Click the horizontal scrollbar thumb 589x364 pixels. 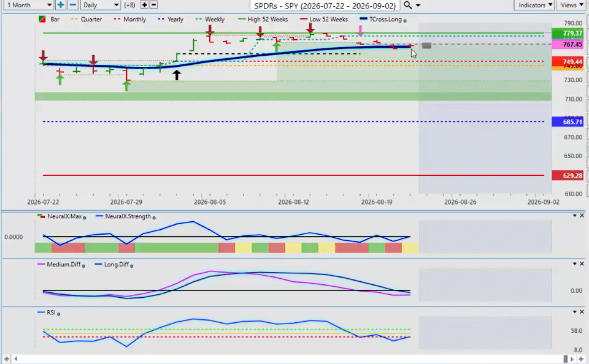click(566, 359)
